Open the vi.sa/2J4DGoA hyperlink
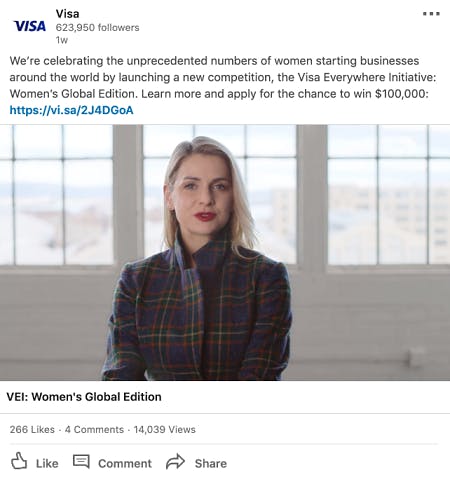 71,110
